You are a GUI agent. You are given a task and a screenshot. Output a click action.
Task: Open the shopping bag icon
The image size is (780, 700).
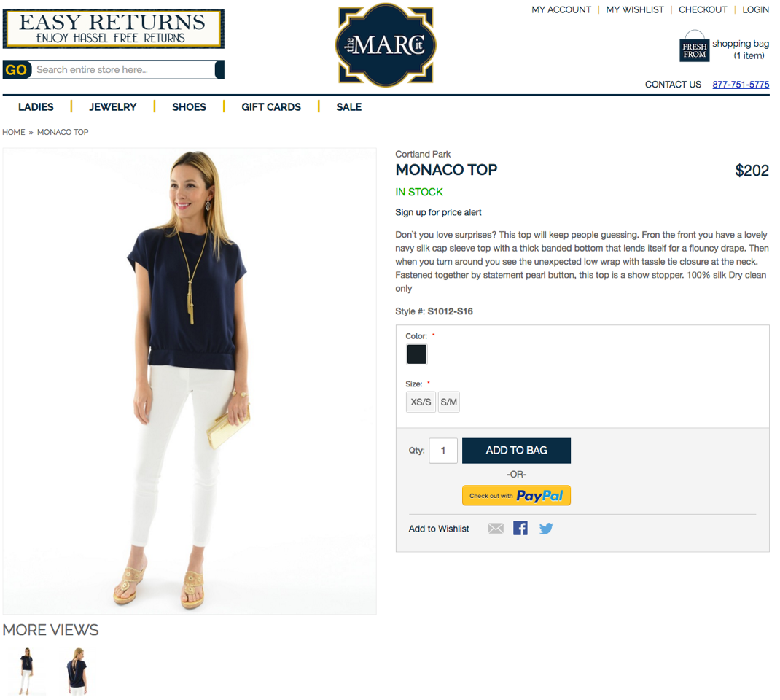click(x=695, y=46)
